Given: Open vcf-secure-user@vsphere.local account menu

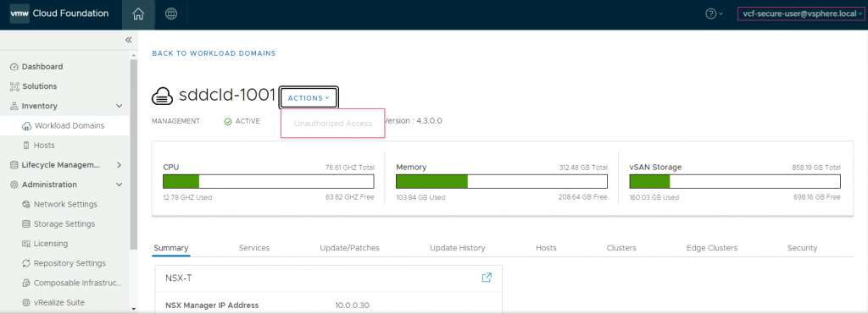Looking at the screenshot, I should click(x=801, y=14).
